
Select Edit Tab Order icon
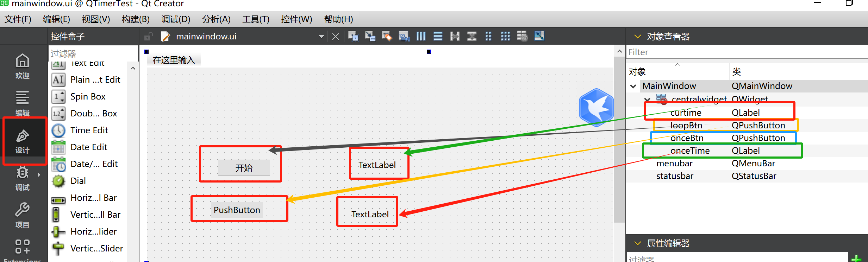pos(404,36)
